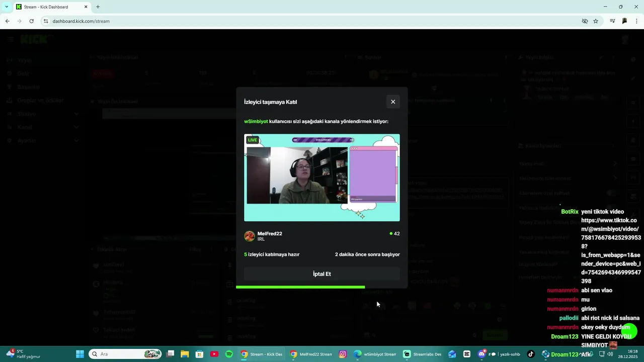Bookmark this page with the star icon

click(x=596, y=21)
